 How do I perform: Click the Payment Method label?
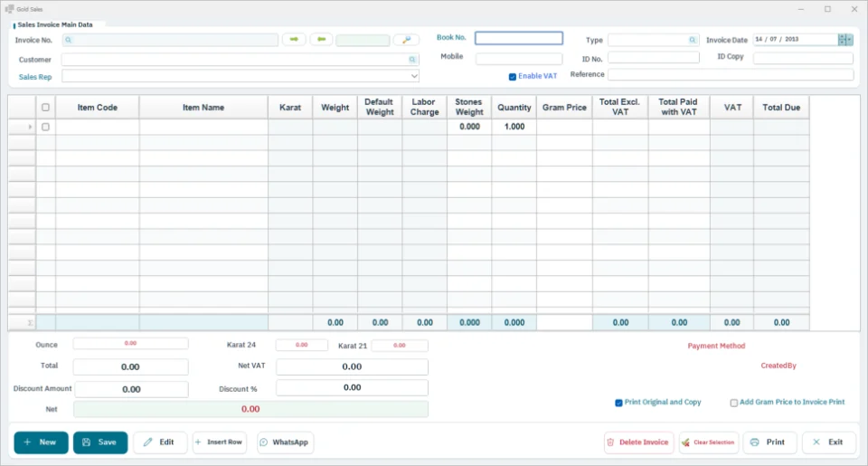pos(716,346)
